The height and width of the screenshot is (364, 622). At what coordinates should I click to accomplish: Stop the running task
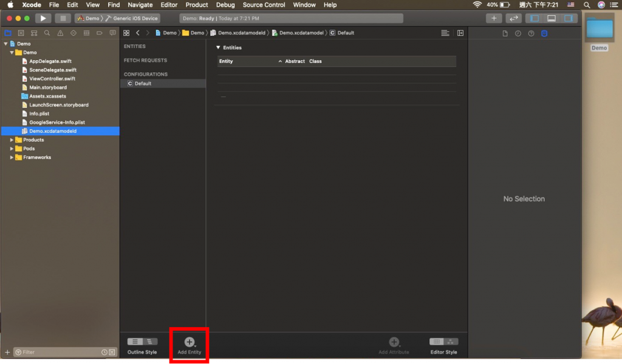(63, 18)
